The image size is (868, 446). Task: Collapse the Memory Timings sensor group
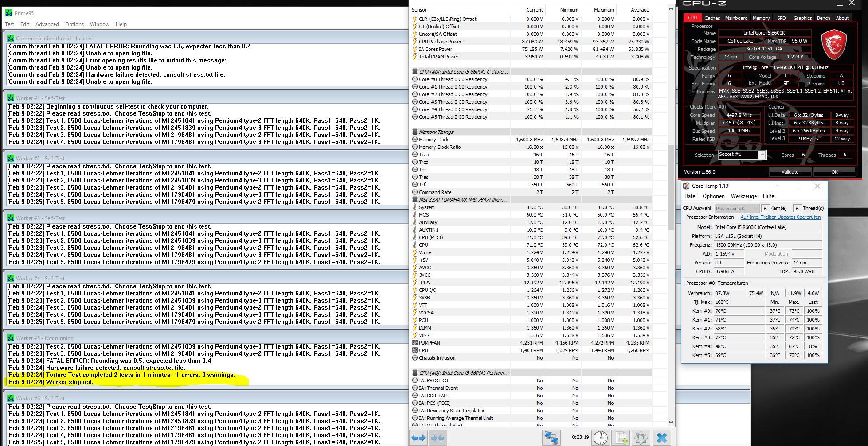(415, 132)
